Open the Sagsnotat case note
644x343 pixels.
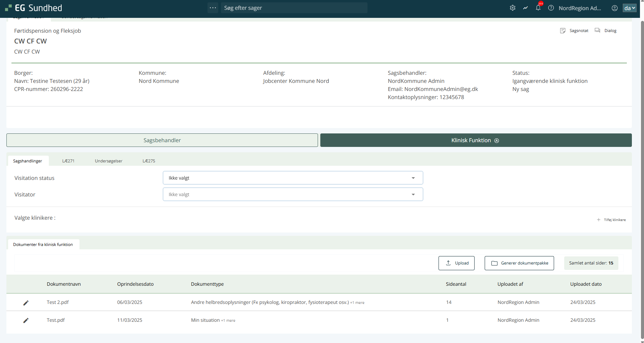tap(574, 31)
